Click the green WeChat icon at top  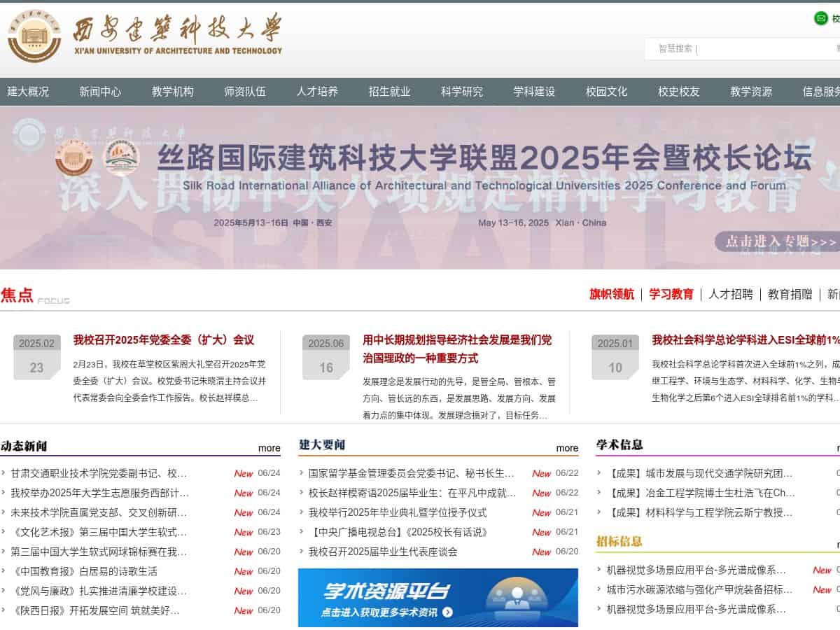[x=821, y=18]
